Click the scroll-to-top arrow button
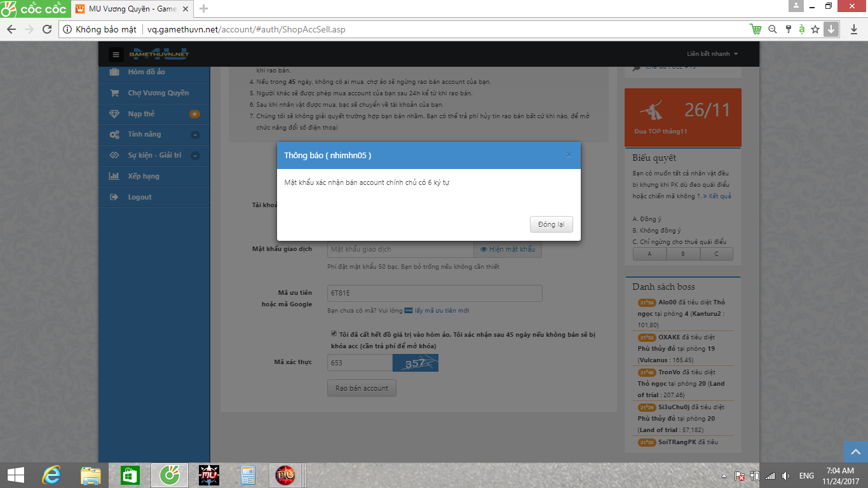This screenshot has width=868, height=488. (855, 452)
